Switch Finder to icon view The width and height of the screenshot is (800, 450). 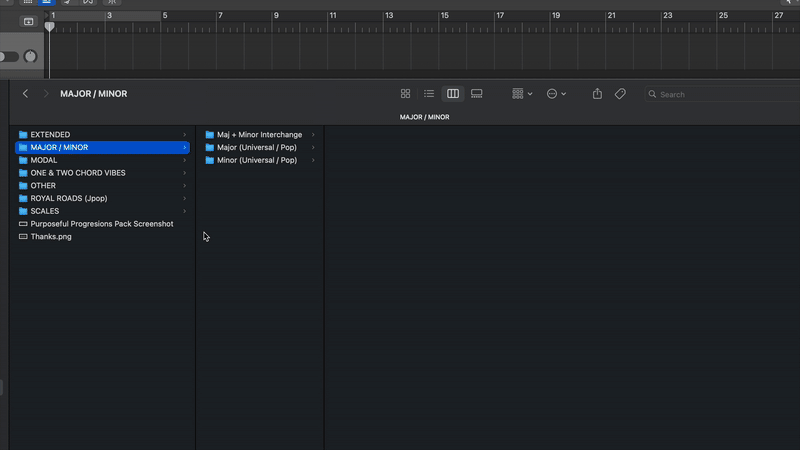coord(405,94)
